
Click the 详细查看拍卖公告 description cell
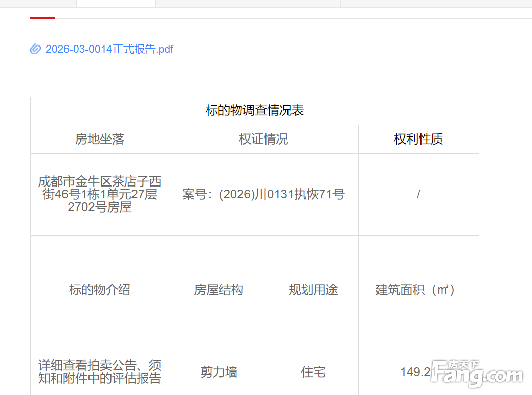99,372
